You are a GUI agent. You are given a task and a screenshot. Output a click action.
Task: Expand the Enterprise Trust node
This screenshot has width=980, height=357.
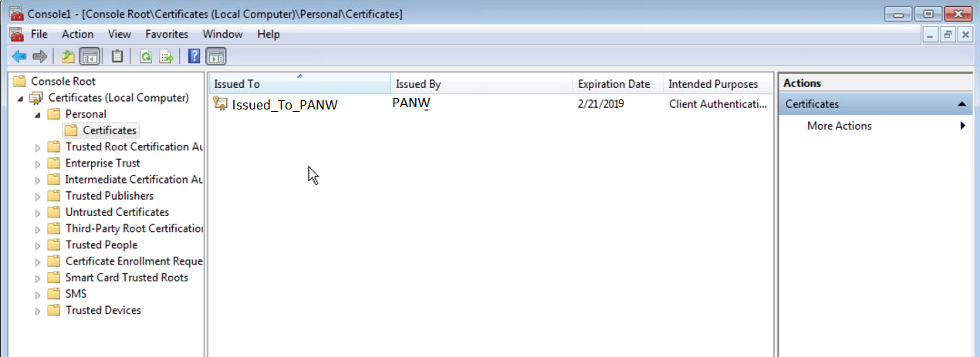[x=38, y=163]
